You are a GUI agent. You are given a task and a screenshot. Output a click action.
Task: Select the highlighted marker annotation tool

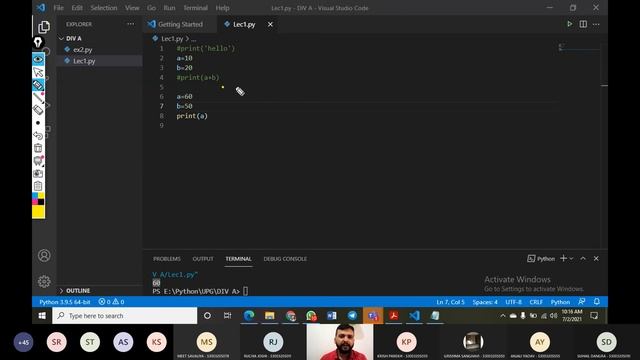pos(38,85)
